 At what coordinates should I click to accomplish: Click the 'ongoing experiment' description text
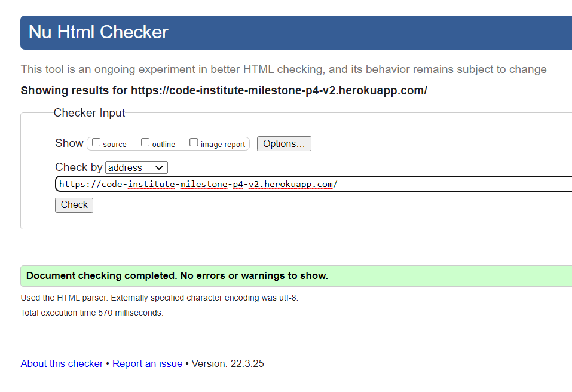tap(283, 69)
